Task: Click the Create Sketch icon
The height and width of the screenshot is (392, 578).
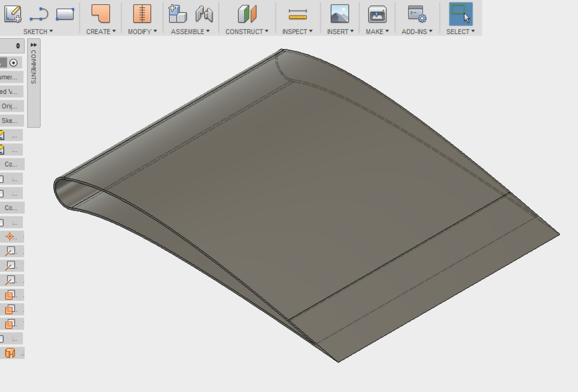Action: tap(13, 14)
